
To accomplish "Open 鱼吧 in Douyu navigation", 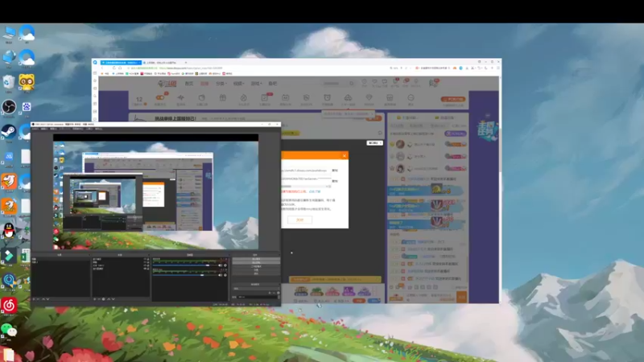I will [x=273, y=84].
